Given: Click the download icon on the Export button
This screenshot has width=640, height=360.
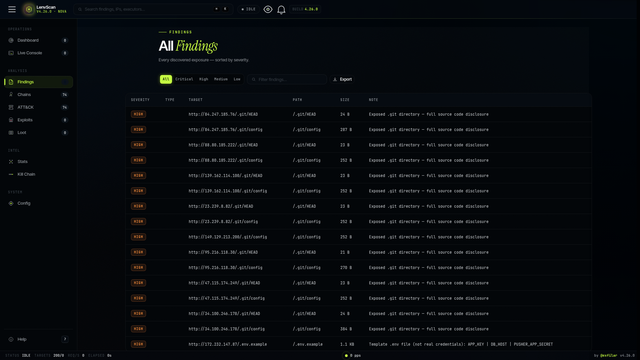Looking at the screenshot, I should 335,79.
